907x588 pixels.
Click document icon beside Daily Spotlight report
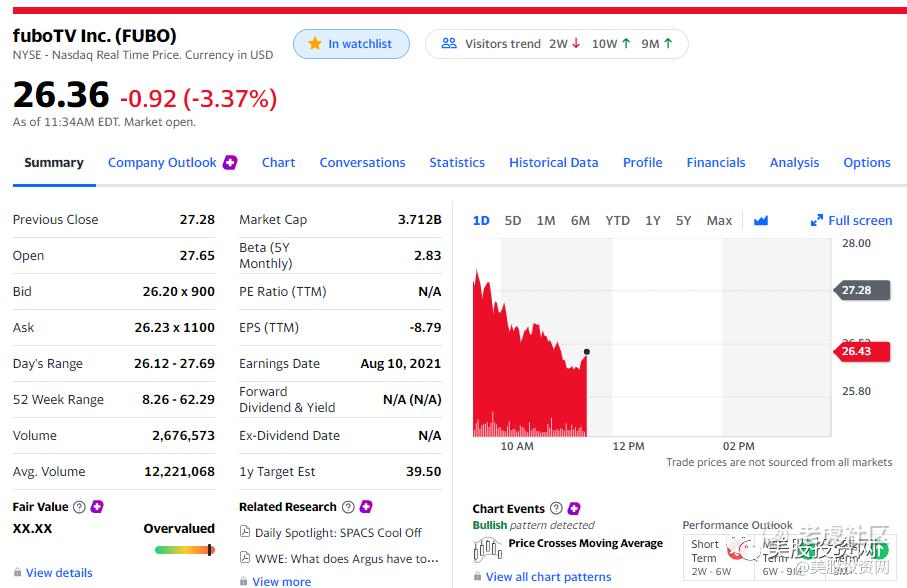point(245,532)
